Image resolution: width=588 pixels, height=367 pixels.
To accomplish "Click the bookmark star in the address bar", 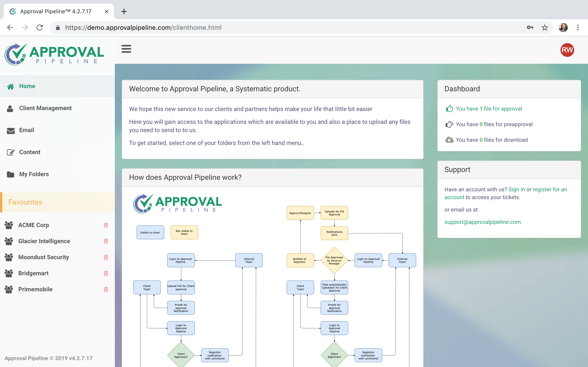I will click(545, 28).
